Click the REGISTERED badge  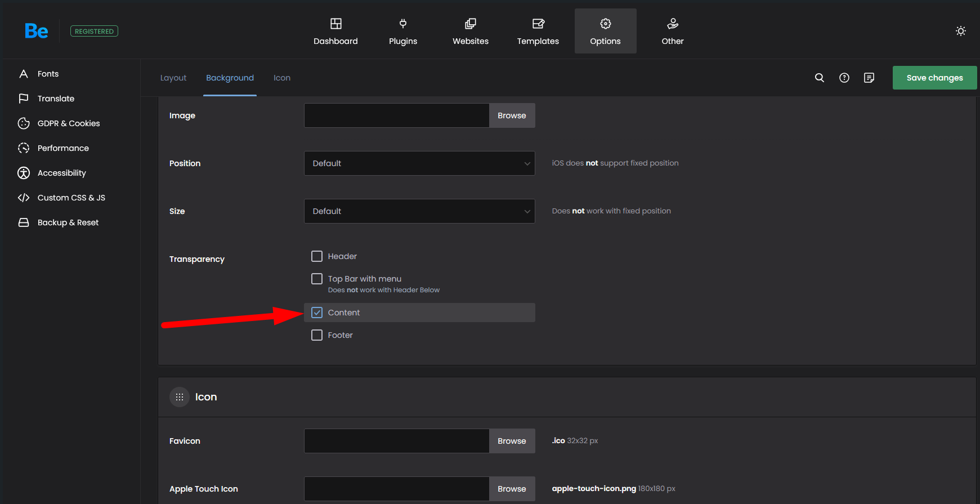click(x=94, y=32)
